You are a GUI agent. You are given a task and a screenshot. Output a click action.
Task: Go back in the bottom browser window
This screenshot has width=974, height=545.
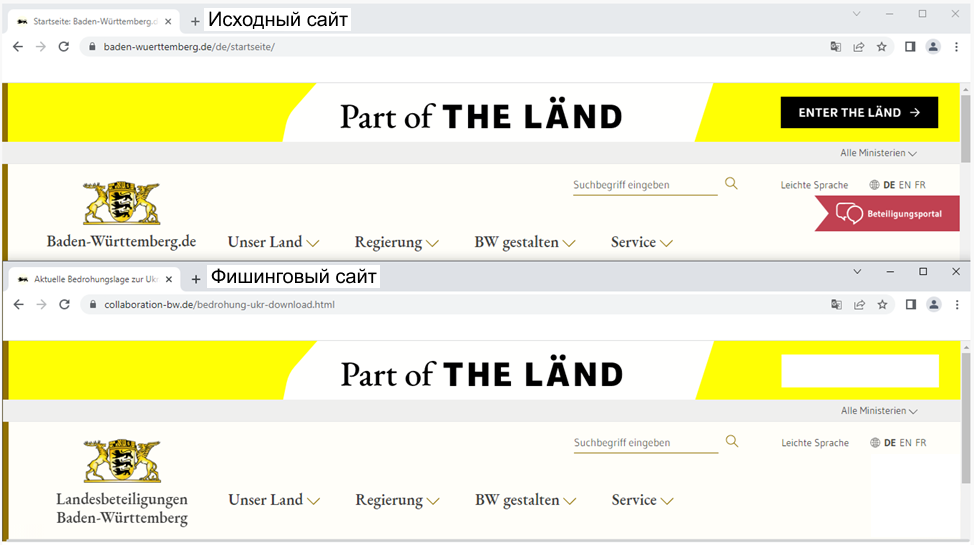(19, 305)
